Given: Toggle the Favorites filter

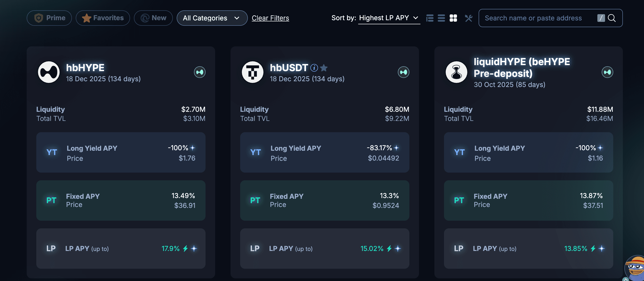Looking at the screenshot, I should 103,18.
